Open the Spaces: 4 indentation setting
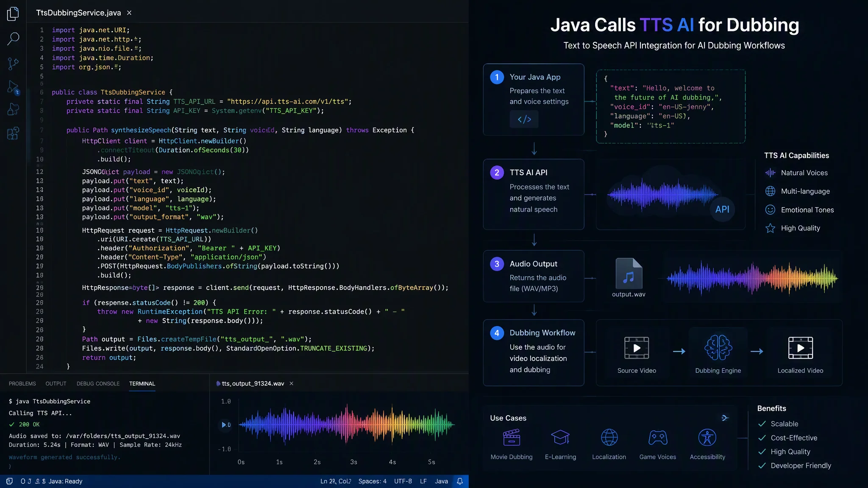The width and height of the screenshot is (868, 488). [372, 481]
